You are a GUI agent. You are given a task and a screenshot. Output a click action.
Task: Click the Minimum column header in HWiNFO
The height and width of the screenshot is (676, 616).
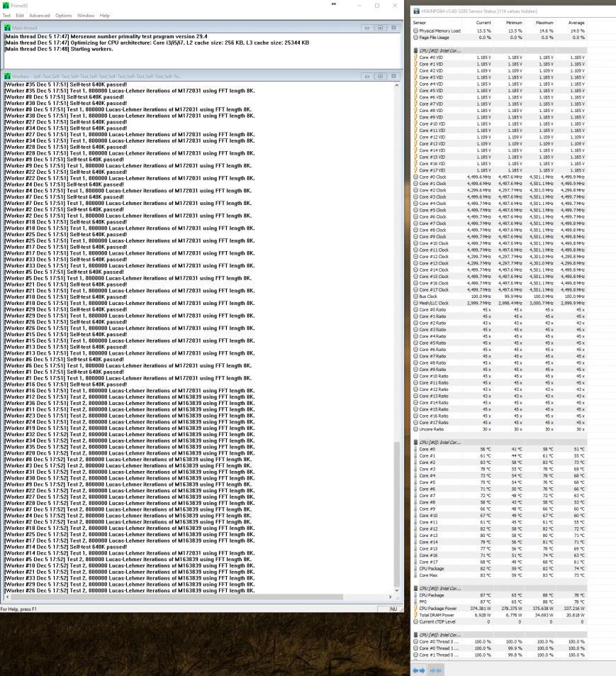[x=514, y=23]
